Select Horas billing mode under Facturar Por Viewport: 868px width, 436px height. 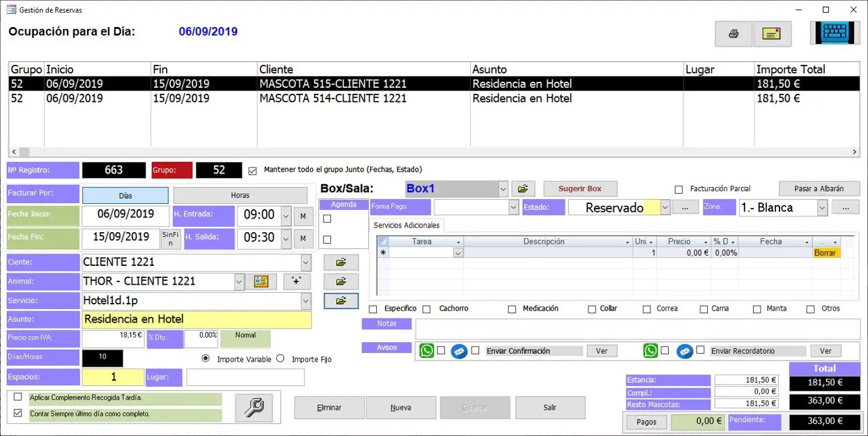click(240, 195)
